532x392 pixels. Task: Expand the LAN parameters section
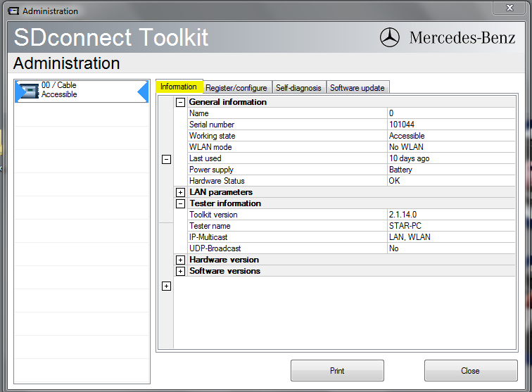point(180,192)
